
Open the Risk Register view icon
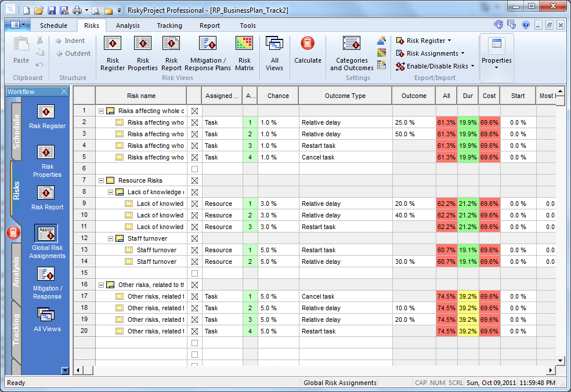pyautogui.click(x=112, y=51)
